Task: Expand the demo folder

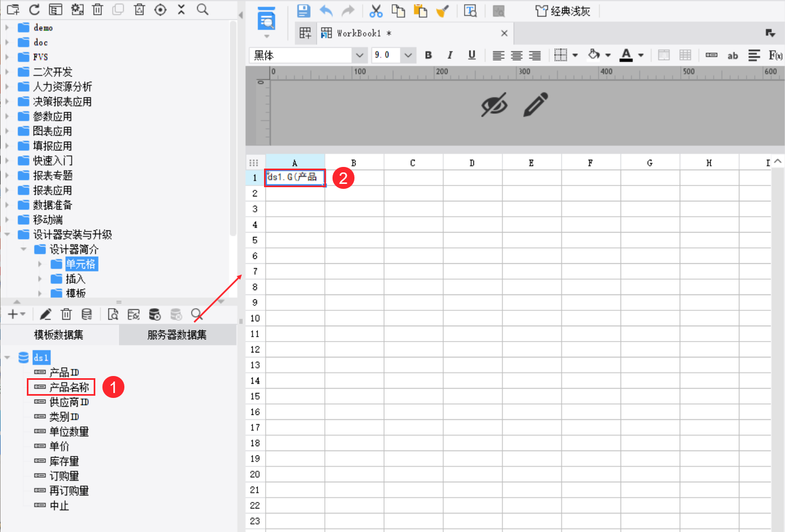Action: (7, 27)
